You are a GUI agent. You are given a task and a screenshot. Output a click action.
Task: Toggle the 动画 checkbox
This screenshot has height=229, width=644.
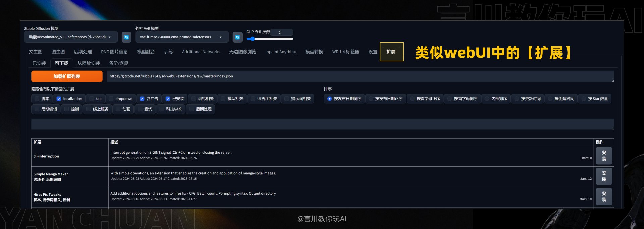coord(118,109)
